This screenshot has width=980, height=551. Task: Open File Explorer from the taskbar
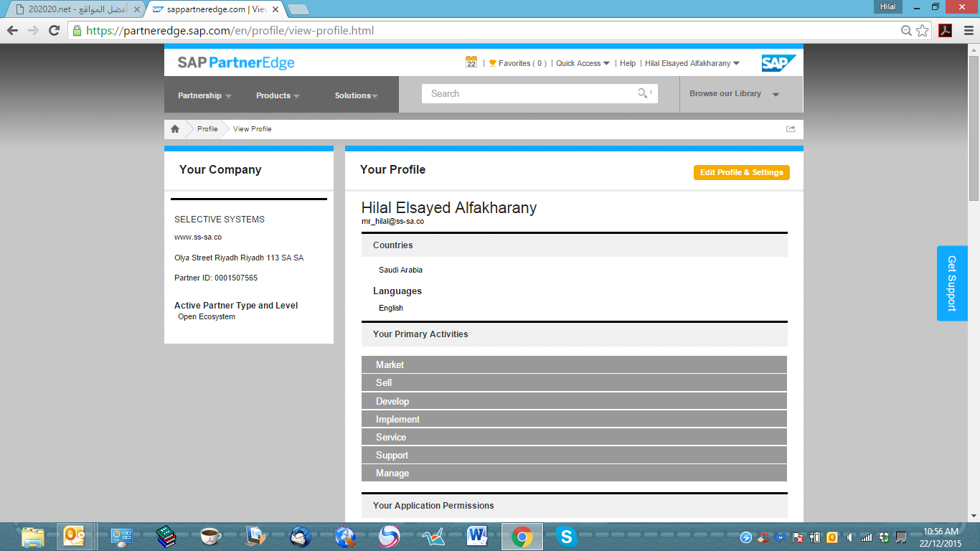pyautogui.click(x=32, y=537)
